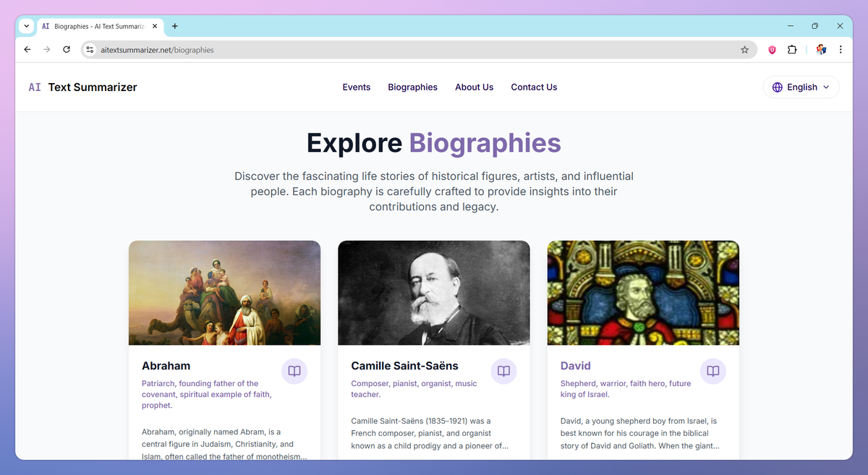
Task: Click the Camille Saint-Saëns portrait photo
Action: click(x=434, y=293)
